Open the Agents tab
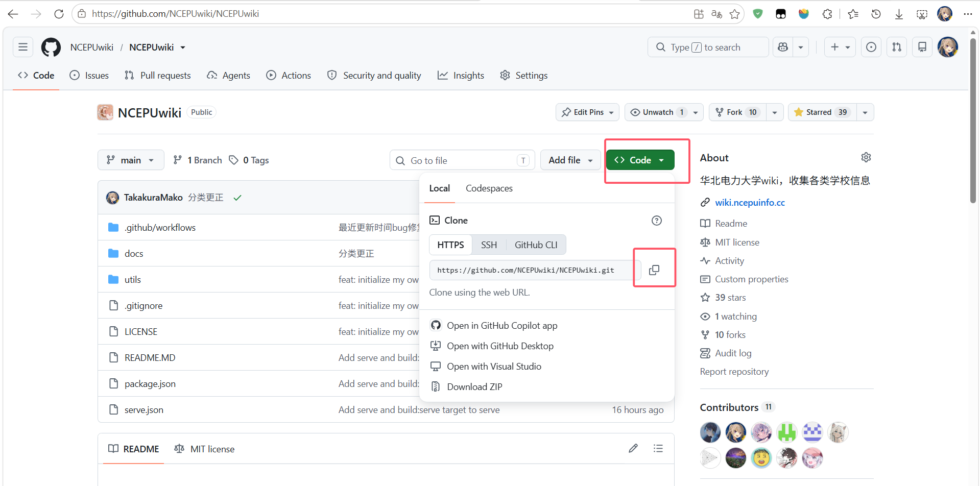Image resolution: width=980 pixels, height=486 pixels. (x=229, y=76)
